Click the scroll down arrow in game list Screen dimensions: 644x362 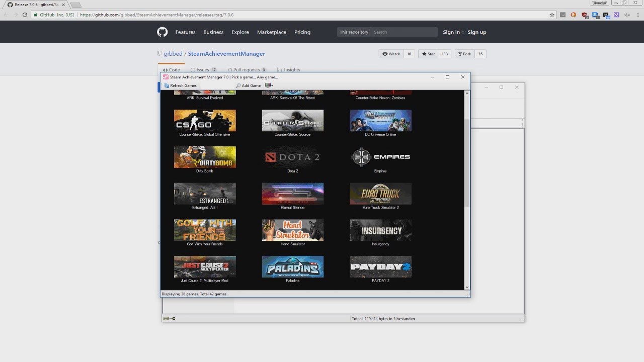[x=467, y=287]
